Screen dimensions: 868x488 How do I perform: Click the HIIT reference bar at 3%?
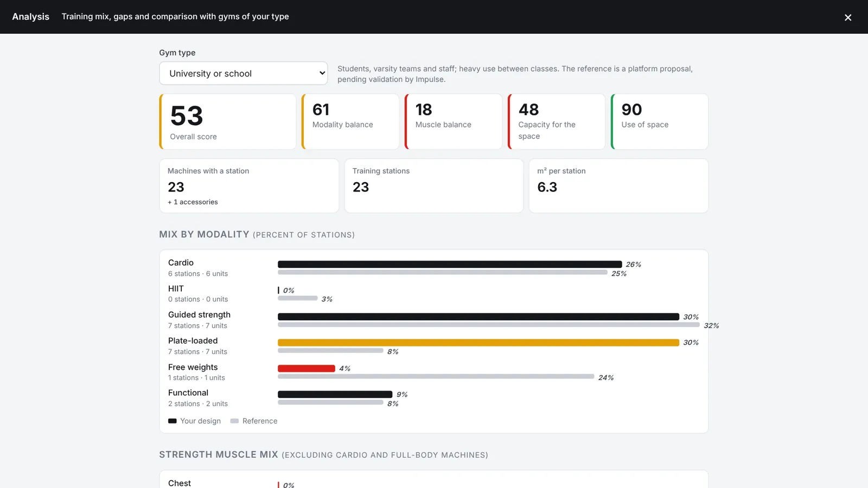(x=297, y=298)
